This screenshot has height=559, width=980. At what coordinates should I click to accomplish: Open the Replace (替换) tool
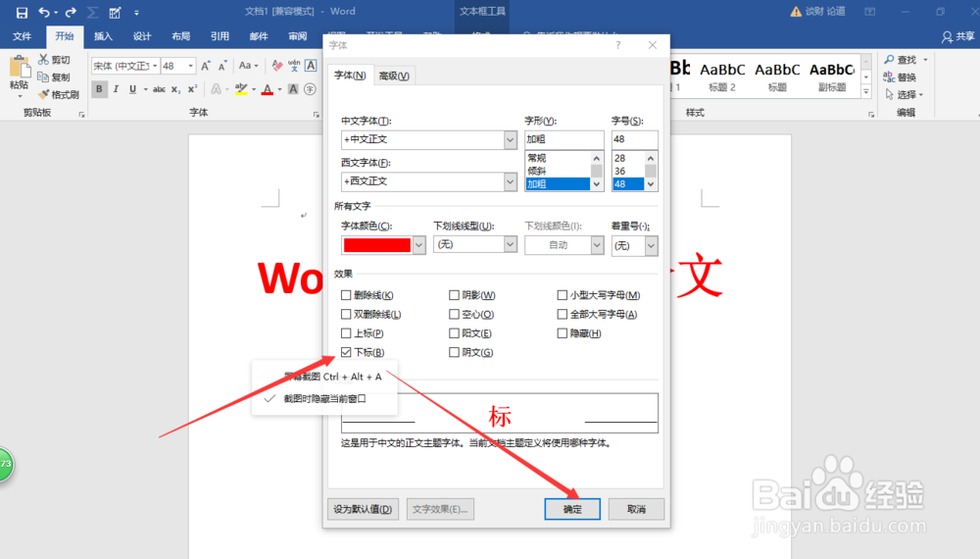tap(901, 76)
